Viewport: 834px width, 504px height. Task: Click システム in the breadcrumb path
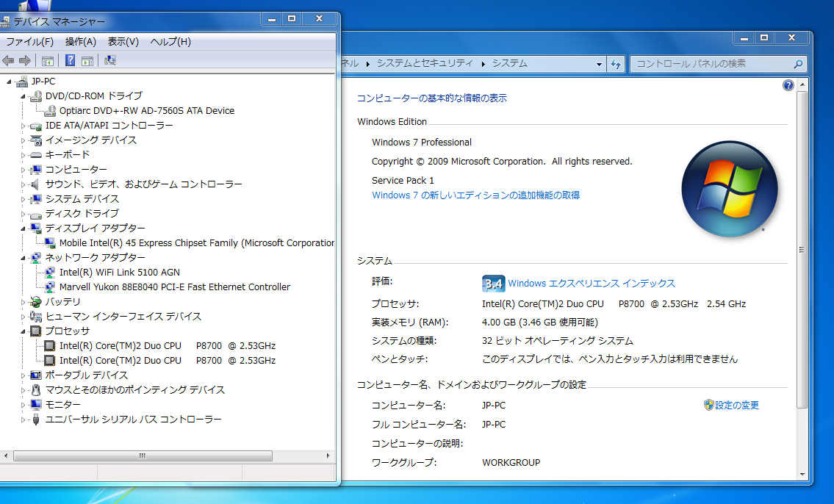(x=509, y=63)
